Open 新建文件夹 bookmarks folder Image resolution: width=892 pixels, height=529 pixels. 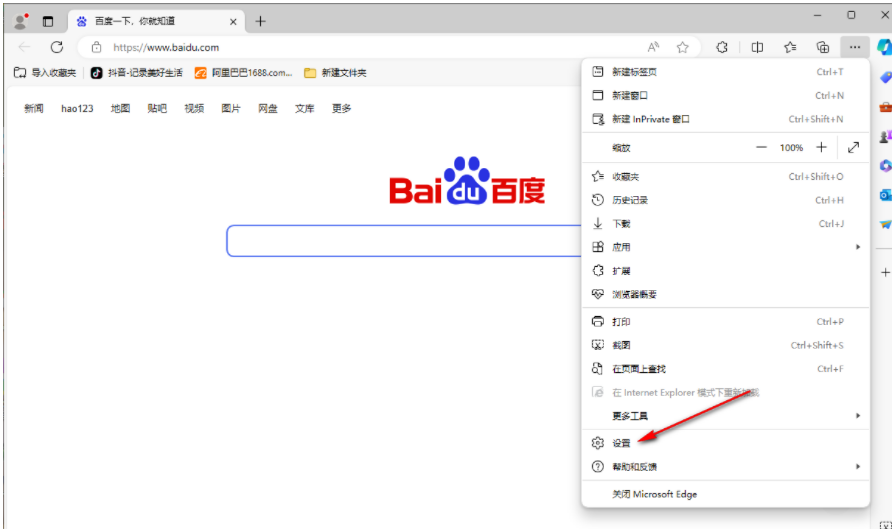335,73
